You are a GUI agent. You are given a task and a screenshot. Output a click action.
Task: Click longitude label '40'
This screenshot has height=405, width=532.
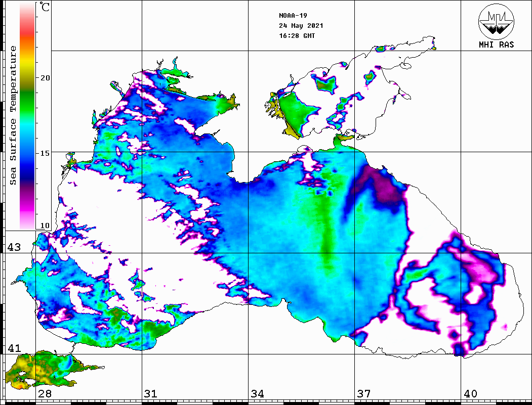coord(470,393)
